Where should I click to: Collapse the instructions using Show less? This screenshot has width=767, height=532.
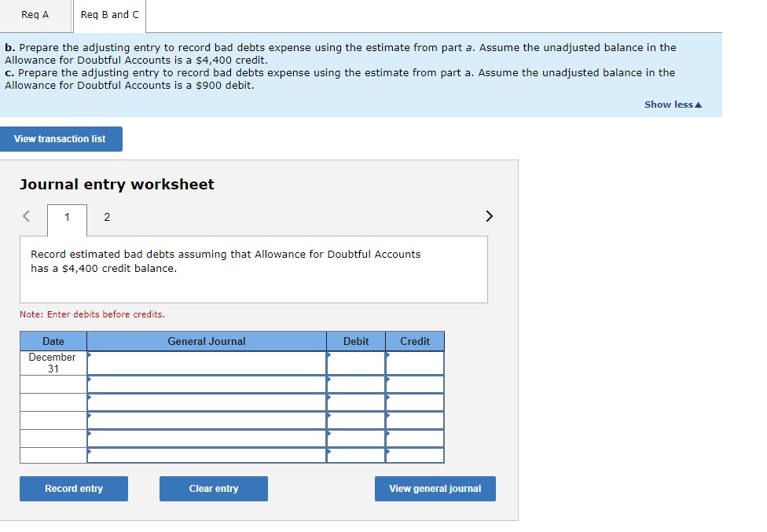click(x=672, y=104)
